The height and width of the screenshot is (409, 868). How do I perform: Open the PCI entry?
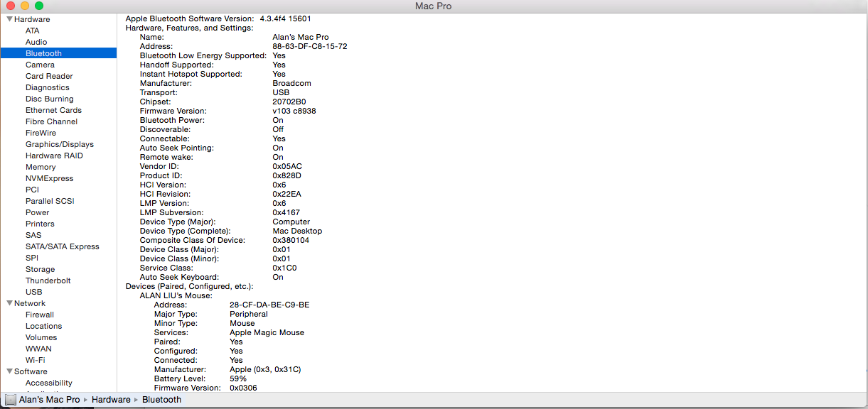click(32, 190)
